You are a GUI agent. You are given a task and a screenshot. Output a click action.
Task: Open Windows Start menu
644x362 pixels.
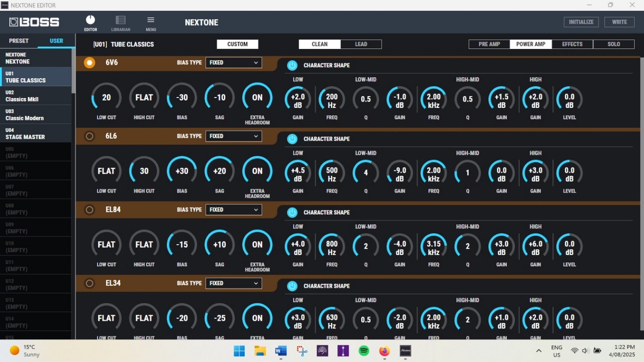tap(239, 351)
